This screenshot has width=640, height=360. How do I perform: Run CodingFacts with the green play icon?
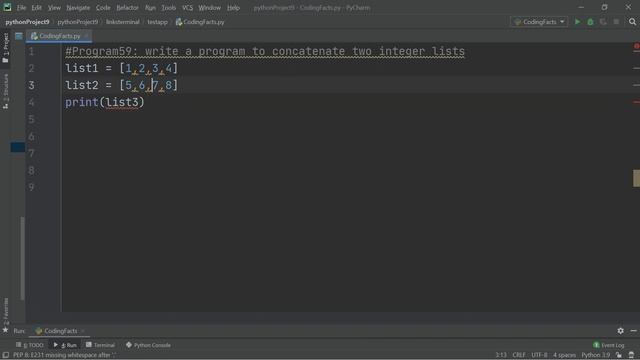577,22
